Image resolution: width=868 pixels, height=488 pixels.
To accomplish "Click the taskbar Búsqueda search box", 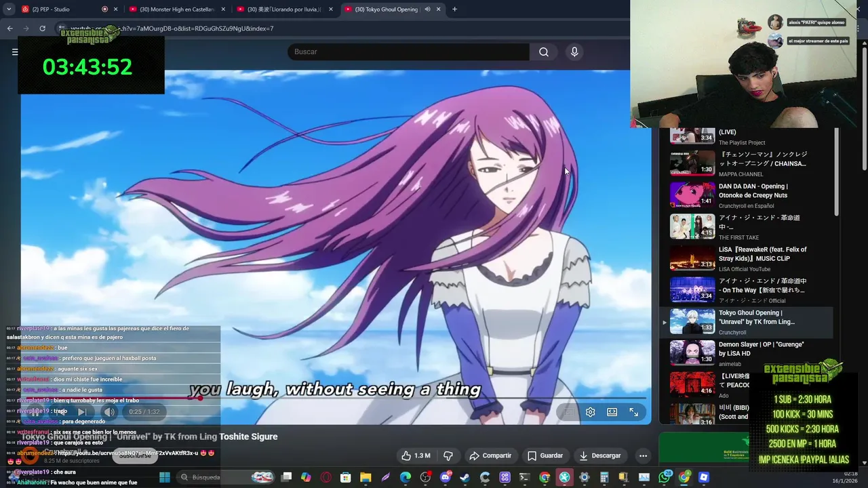I will point(226,477).
